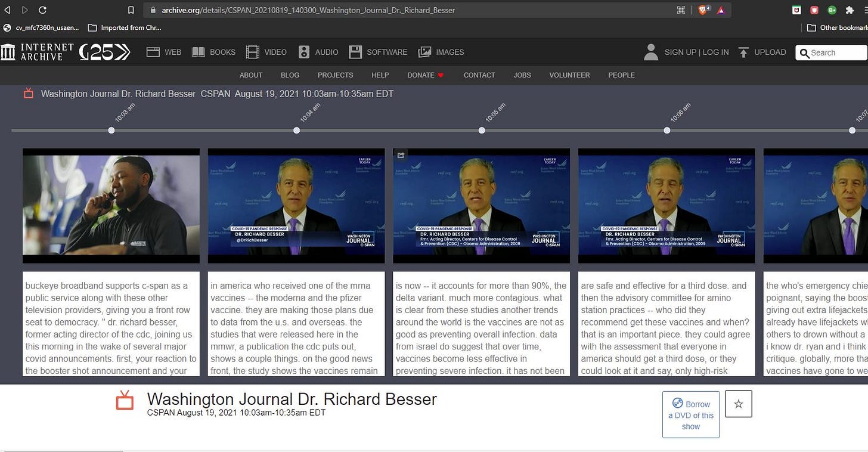Go back with the browser back arrow

click(8, 10)
